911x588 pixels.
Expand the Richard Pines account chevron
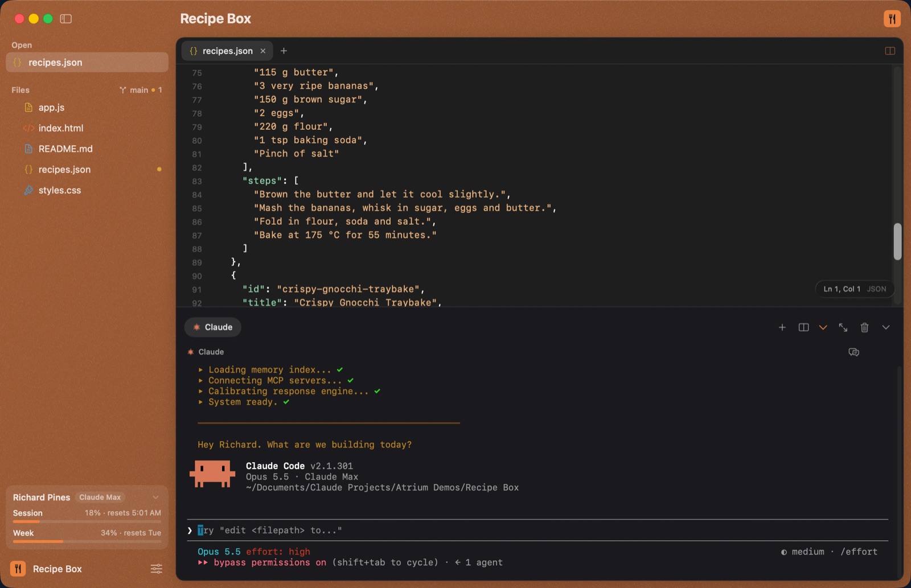click(155, 497)
